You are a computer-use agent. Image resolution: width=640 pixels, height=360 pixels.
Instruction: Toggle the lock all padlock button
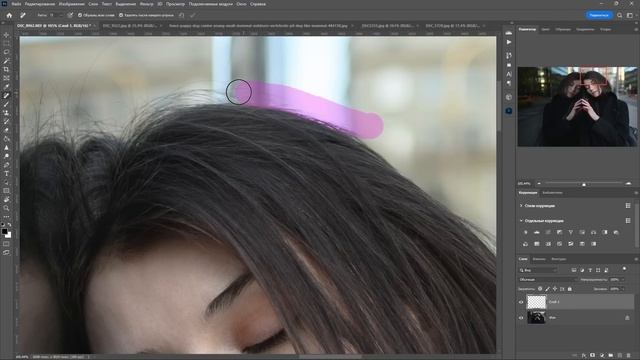tap(570, 289)
